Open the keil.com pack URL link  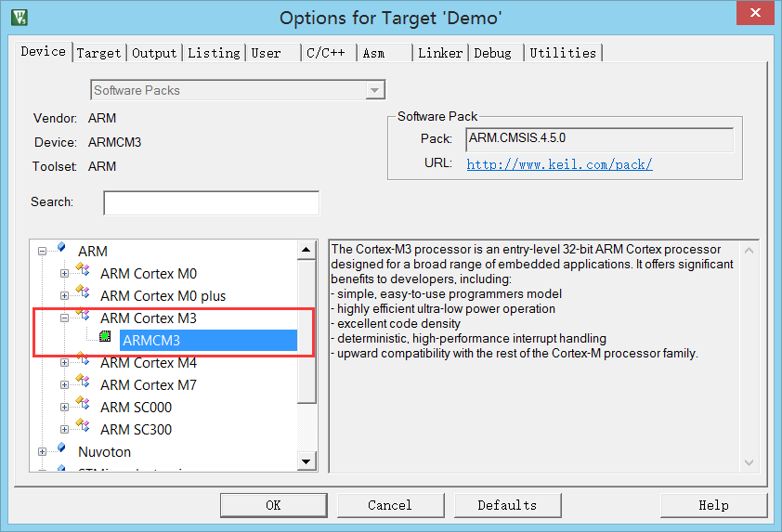click(559, 164)
